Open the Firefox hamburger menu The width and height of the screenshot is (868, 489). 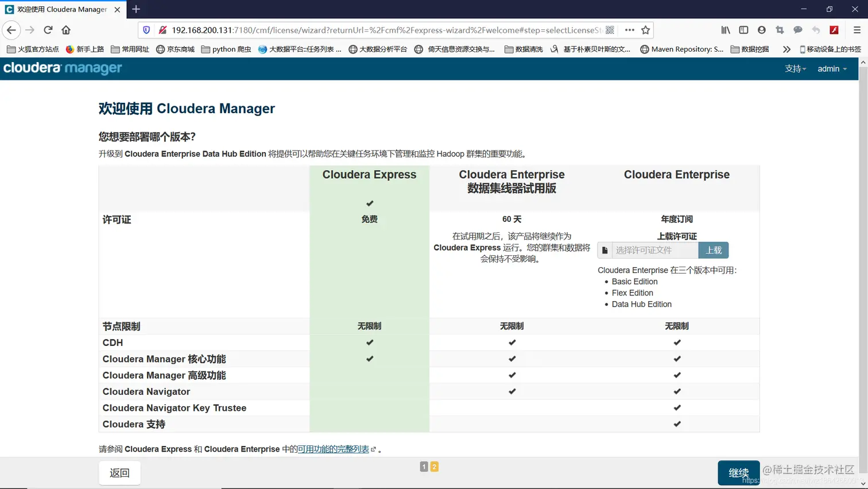[857, 30]
